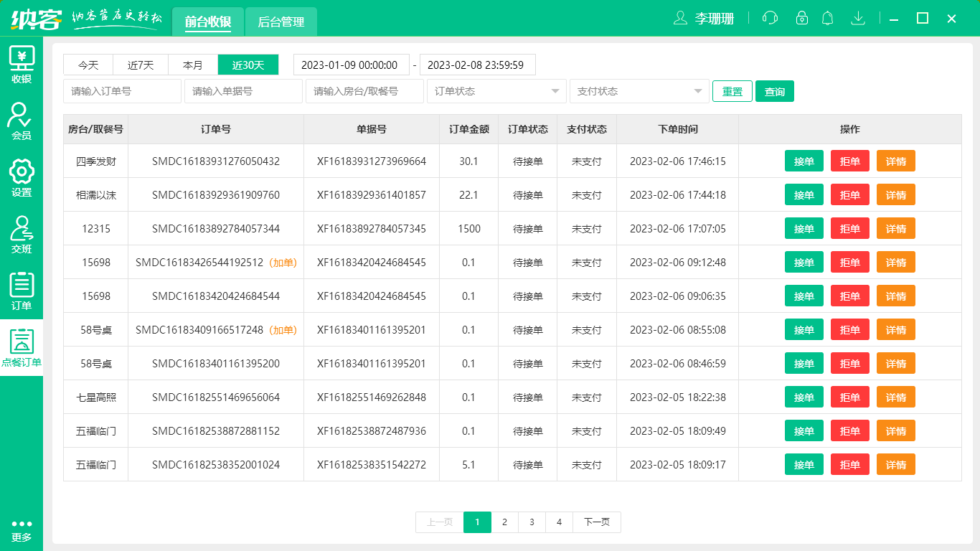
Task: Click order number SMDC16182551469656064
Action: pyautogui.click(x=216, y=397)
